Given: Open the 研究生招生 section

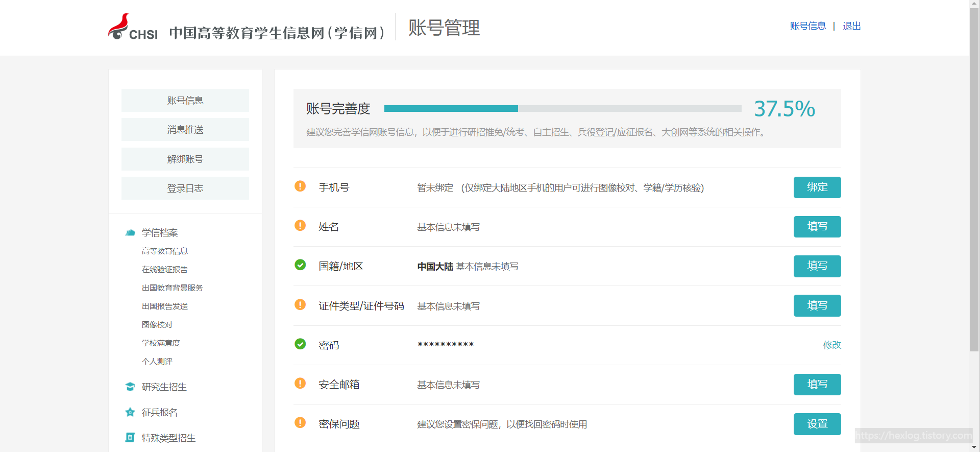Looking at the screenshot, I should [x=164, y=387].
